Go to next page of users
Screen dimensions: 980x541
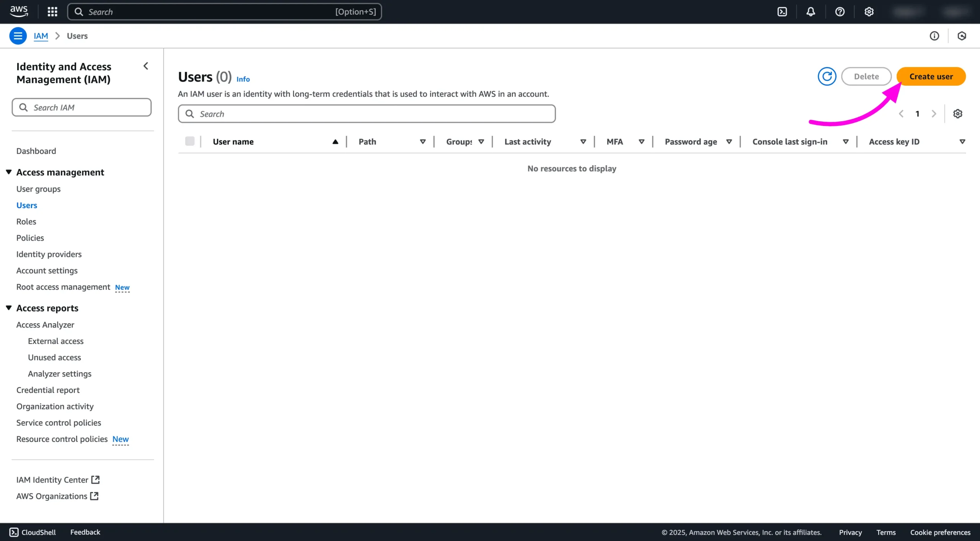(934, 114)
